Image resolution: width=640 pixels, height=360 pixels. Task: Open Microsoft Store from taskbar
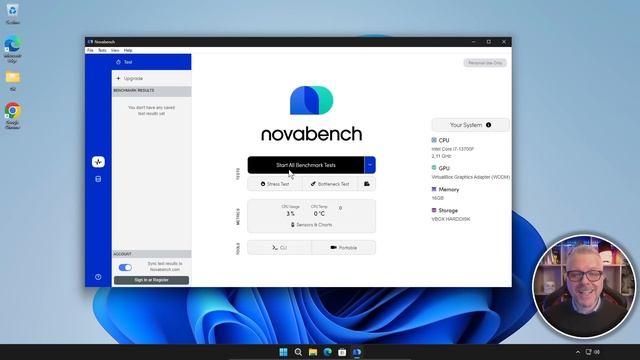[x=342, y=352]
